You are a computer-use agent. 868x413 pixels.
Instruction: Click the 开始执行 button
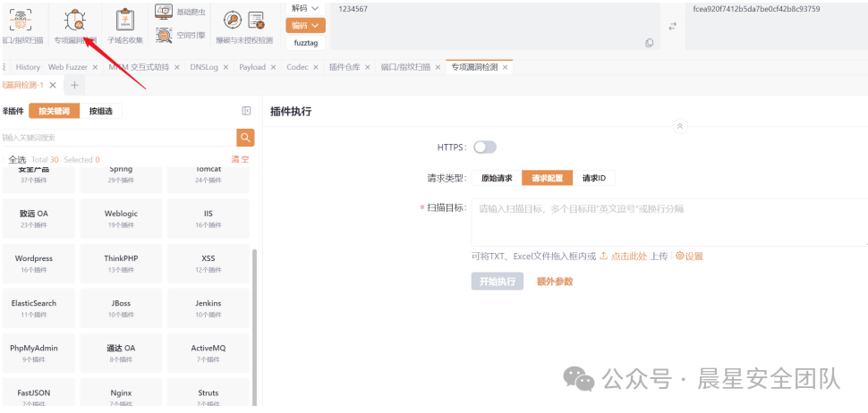pos(497,281)
